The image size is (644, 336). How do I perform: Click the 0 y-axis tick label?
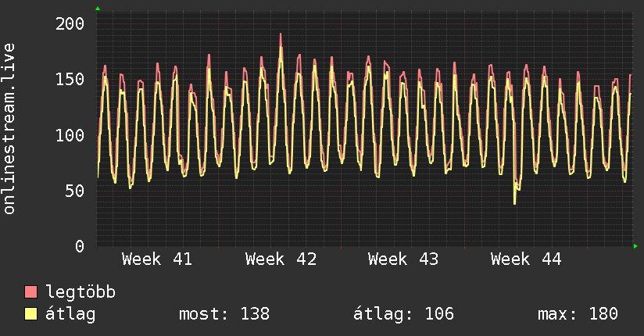(79, 246)
